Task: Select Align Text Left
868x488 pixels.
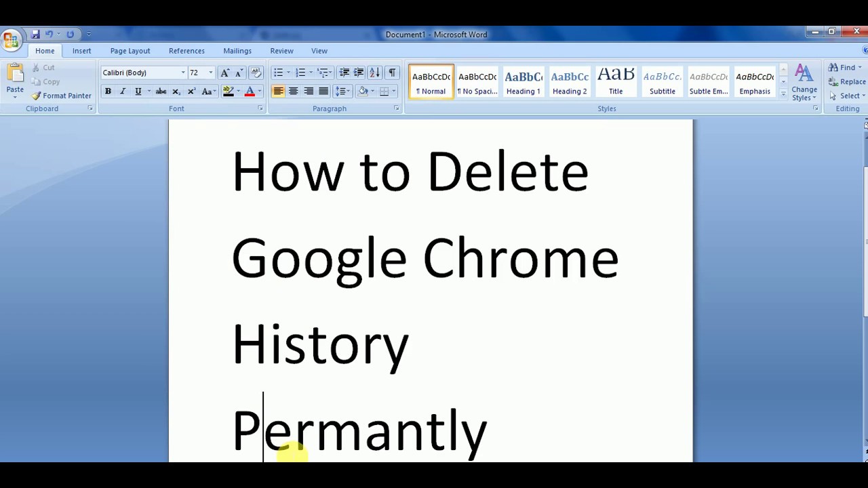Action: click(278, 91)
